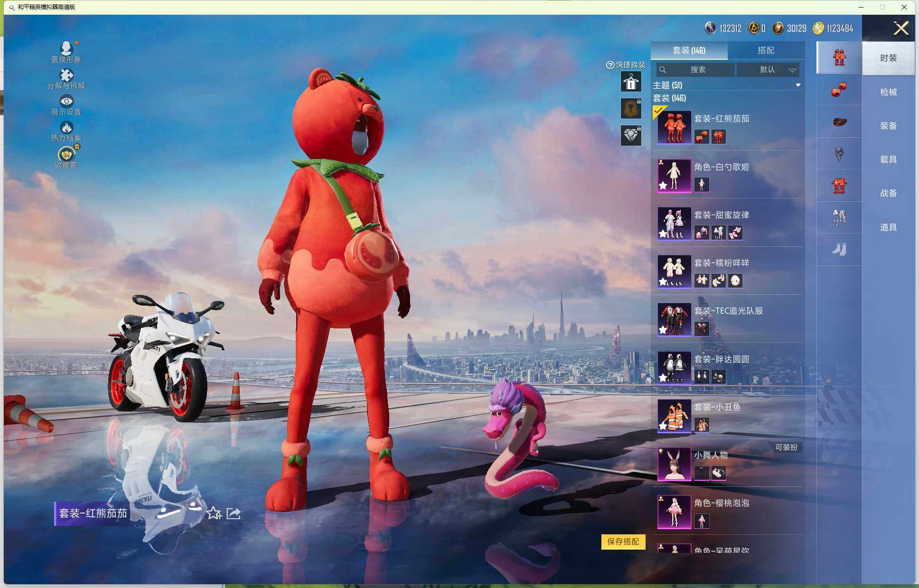Toggle 展示设置 eye display icon

point(66,101)
